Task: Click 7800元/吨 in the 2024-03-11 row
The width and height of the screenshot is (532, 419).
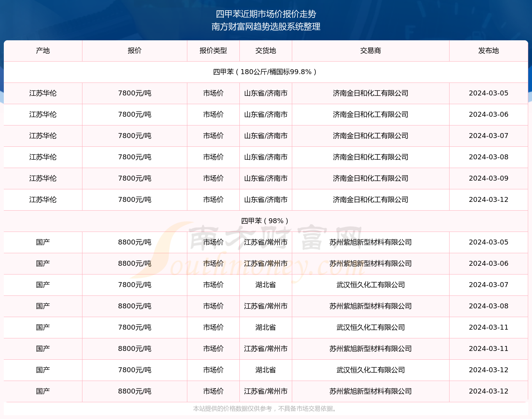Action: click(135, 327)
